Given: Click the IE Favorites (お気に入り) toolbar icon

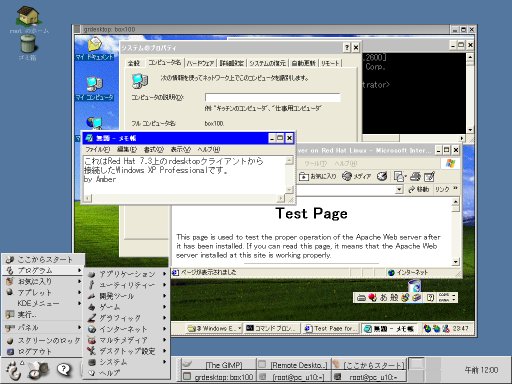Looking at the screenshot, I should click(x=318, y=176).
